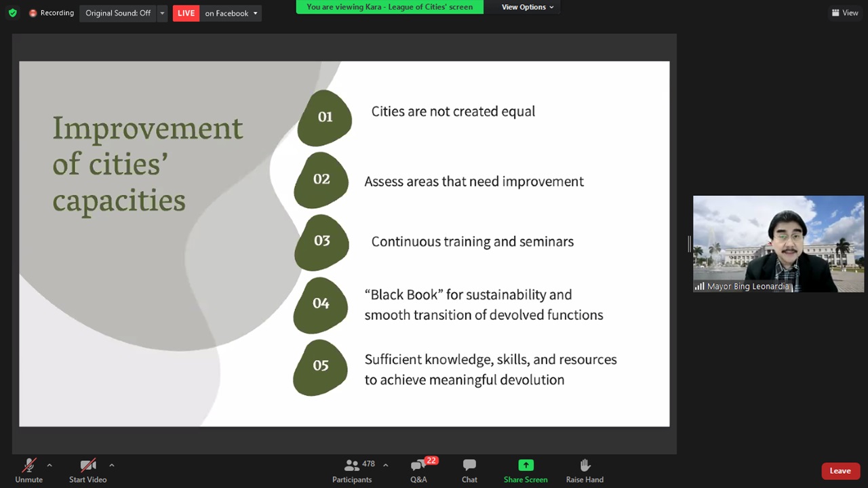868x488 pixels.
Task: Open the View Options menu
Action: (528, 7)
